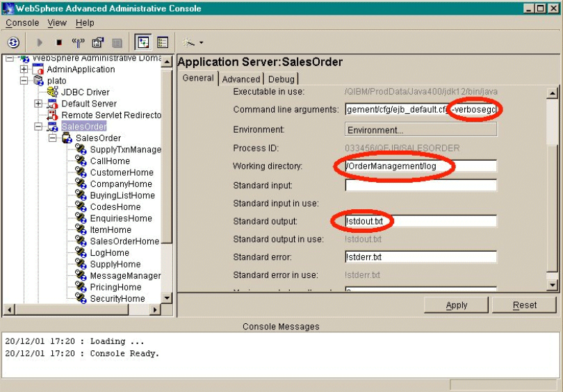Select MessageManager in the tree
Image resolution: width=563 pixels, height=392 pixels.
[x=125, y=276]
